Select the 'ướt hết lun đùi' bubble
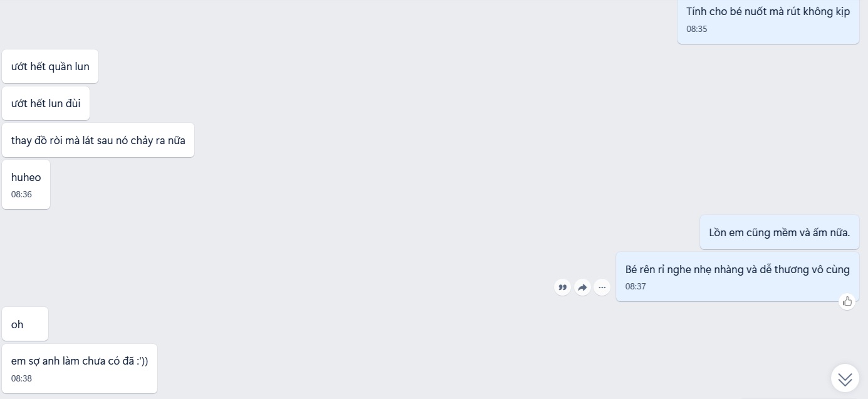The height and width of the screenshot is (399, 868). tap(46, 103)
